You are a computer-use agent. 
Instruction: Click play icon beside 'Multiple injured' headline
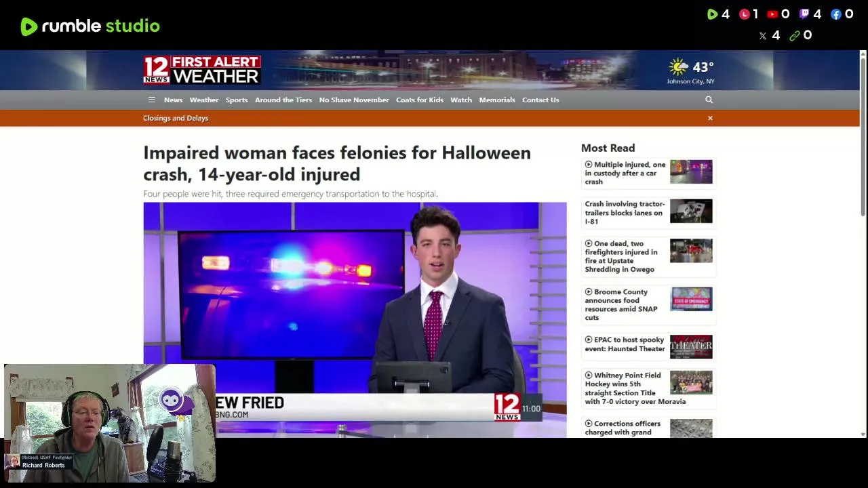click(x=589, y=165)
